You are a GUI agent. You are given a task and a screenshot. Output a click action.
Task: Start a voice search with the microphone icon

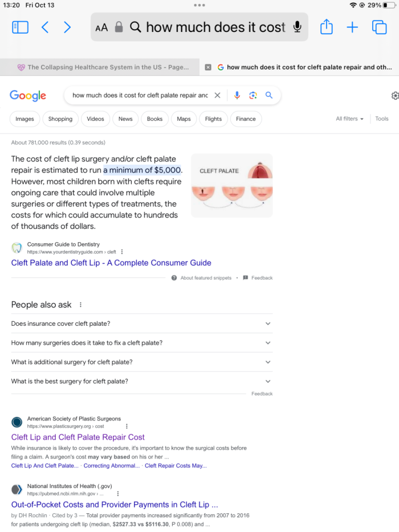pos(237,95)
